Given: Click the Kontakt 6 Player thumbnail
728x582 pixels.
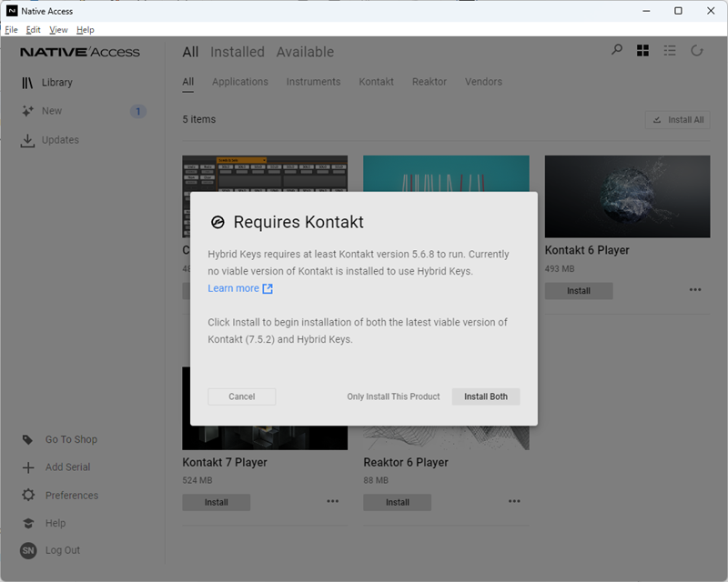Looking at the screenshot, I should tap(627, 196).
